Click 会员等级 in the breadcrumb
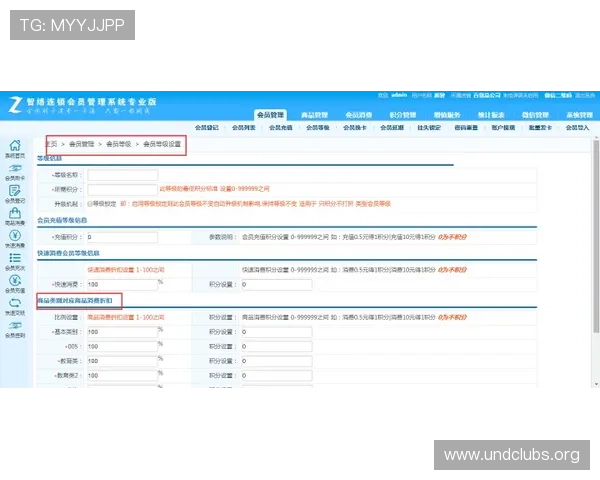 119,144
